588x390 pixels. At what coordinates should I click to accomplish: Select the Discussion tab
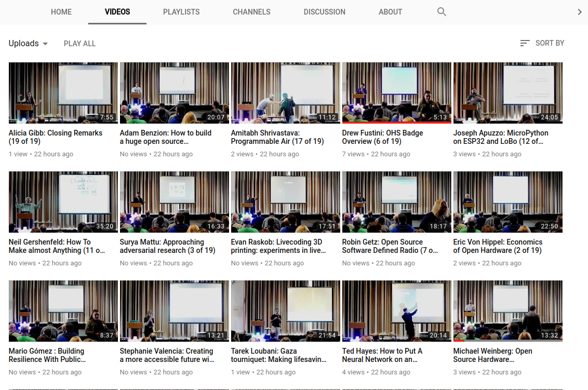(324, 12)
